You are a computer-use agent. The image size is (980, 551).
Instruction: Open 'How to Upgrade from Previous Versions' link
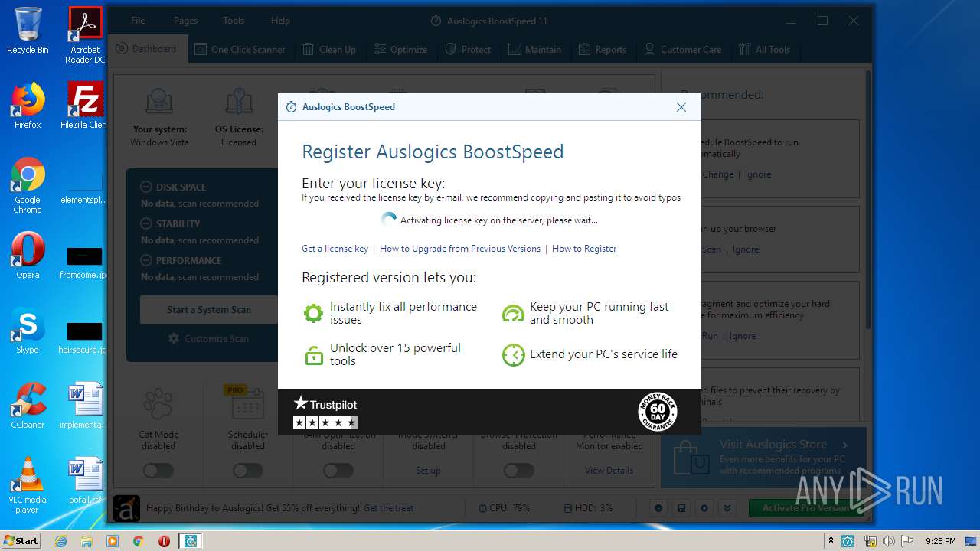coord(460,249)
